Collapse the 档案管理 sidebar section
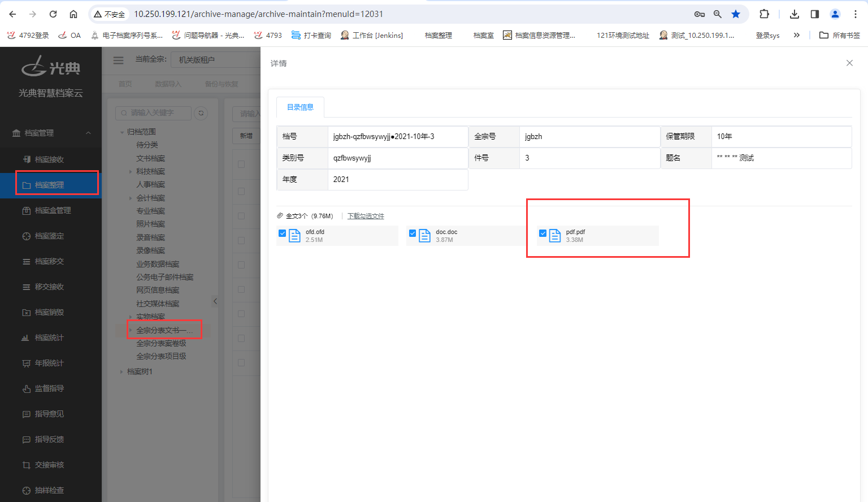The width and height of the screenshot is (868, 502). 88,133
